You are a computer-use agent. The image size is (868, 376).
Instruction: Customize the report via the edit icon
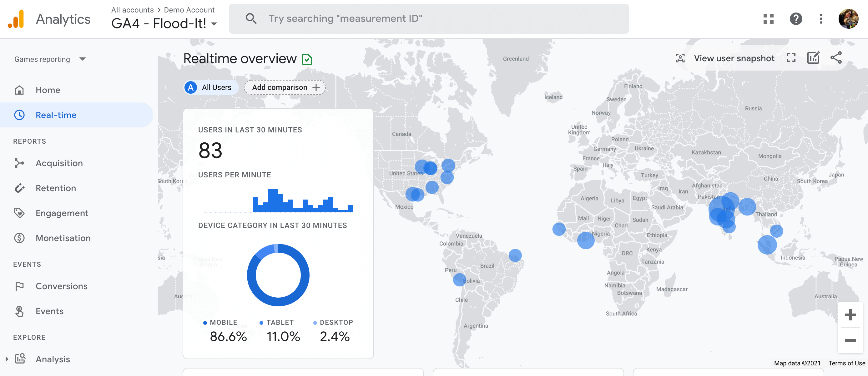[x=813, y=58]
